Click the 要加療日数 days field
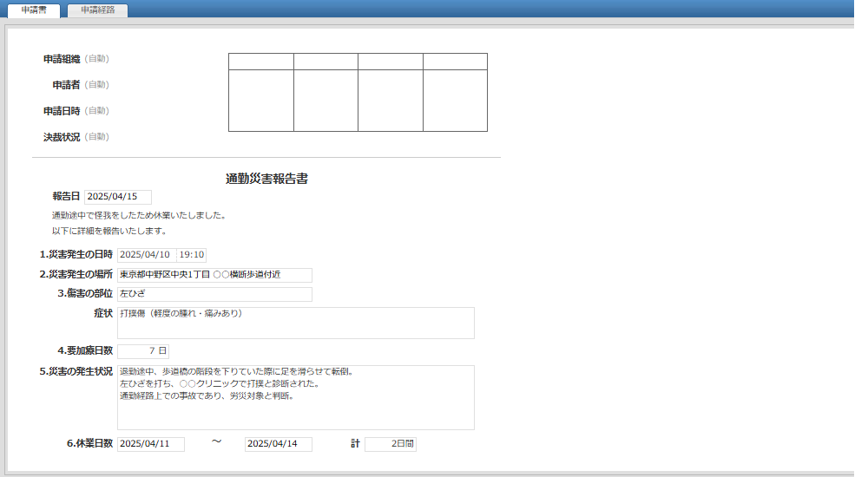This screenshot has width=868, height=477. [x=143, y=351]
